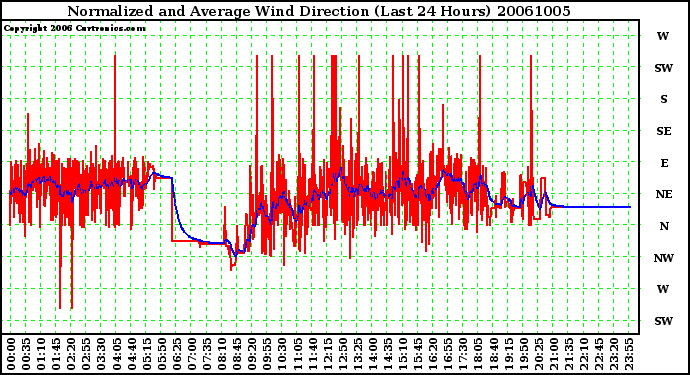Pick the "14:00" time axis label
This screenshot has height=375, width=690.
coord(373,354)
